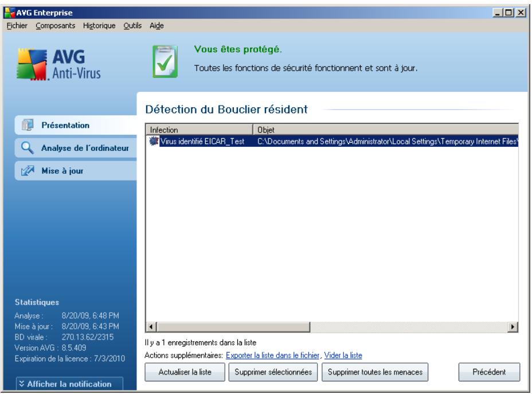Image resolution: width=532 pixels, height=394 pixels.
Task: Open the Outils menu
Action: pyautogui.click(x=132, y=26)
